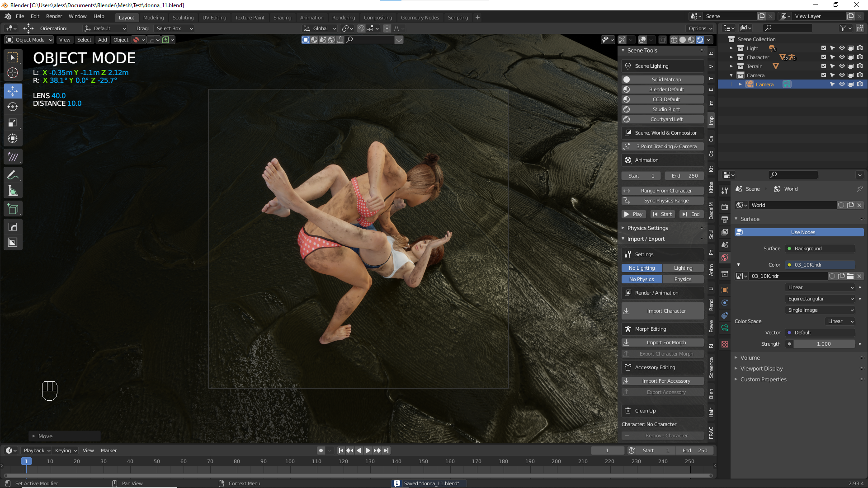Image resolution: width=868 pixels, height=488 pixels.
Task: Open the Render menu
Action: pyautogui.click(x=54, y=17)
